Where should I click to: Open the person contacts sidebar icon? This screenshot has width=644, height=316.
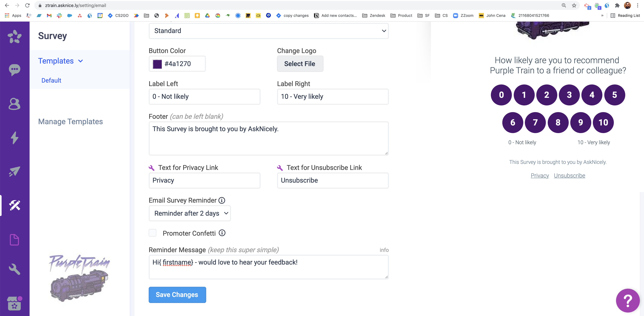14,104
